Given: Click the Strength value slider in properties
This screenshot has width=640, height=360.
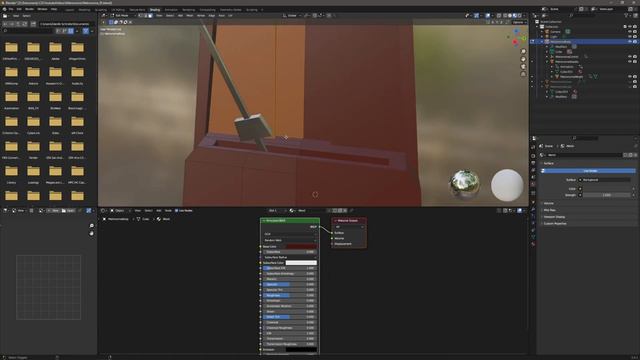Looking at the screenshot, I should [x=607, y=195].
